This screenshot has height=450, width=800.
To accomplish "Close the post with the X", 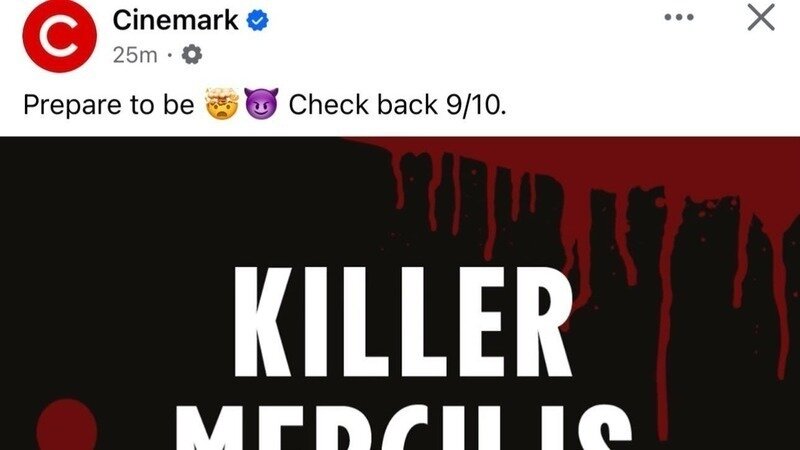I will (761, 17).
